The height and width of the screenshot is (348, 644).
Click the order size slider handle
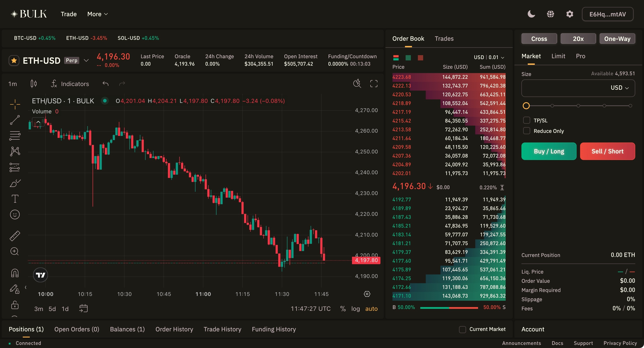pyautogui.click(x=526, y=106)
